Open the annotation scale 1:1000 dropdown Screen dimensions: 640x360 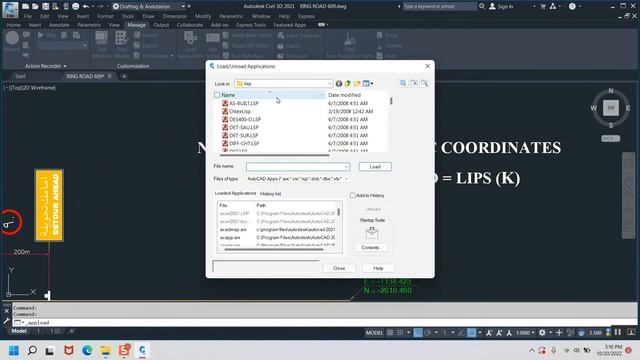click(x=525, y=333)
